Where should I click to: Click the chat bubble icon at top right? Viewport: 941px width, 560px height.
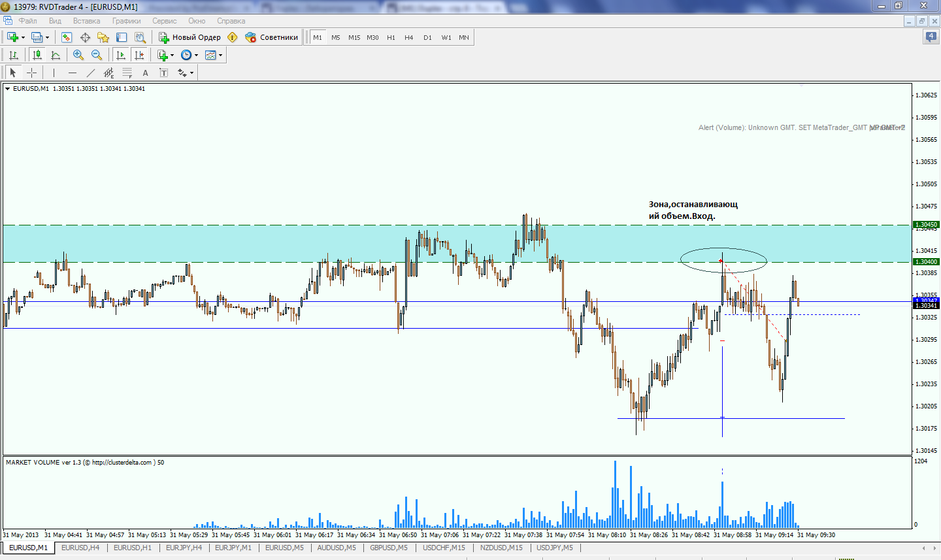931,37
